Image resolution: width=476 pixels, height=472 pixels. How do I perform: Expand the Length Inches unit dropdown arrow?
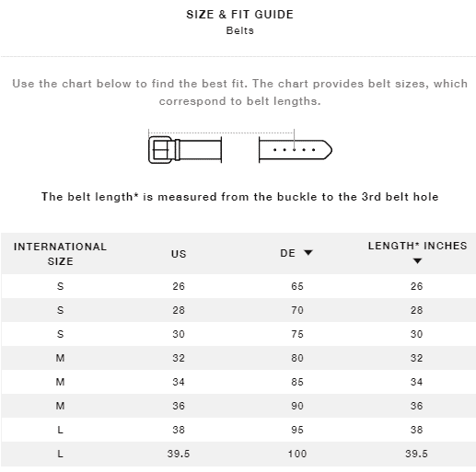tap(417, 261)
